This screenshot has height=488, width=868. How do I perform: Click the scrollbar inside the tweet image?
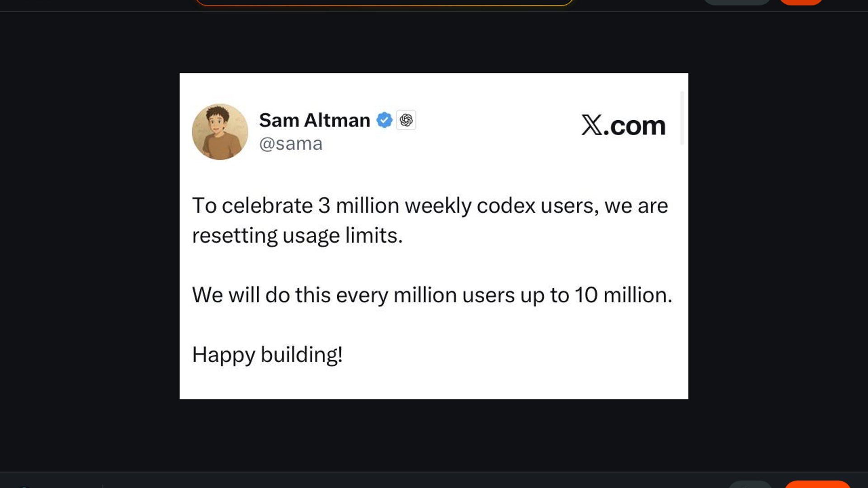pos(682,118)
